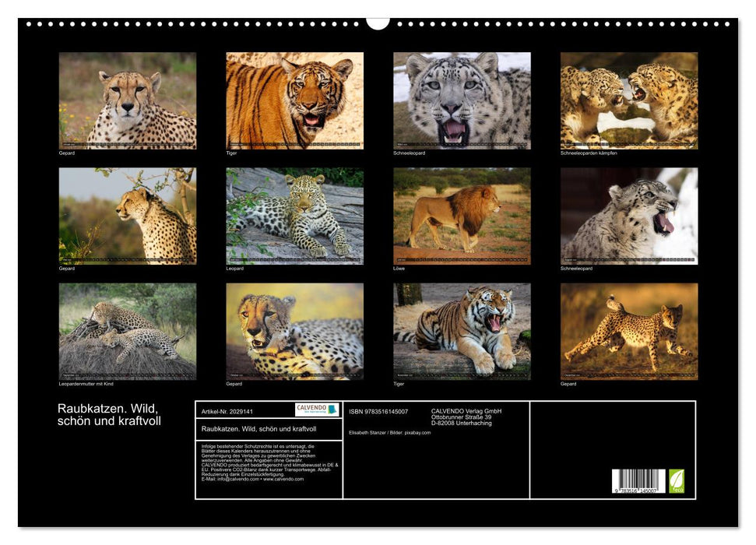Open the Raubkatzen title tab
The image size is (756, 545).
260,430
